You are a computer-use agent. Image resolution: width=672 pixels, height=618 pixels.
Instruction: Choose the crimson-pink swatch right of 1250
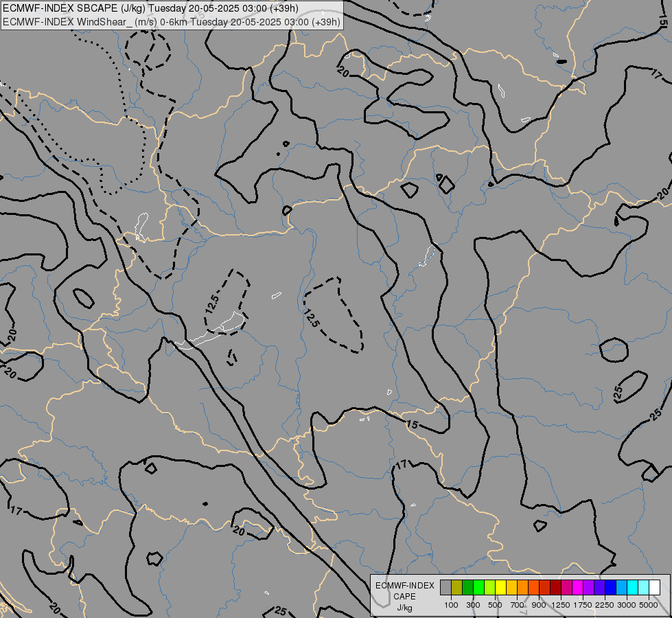[x=566, y=587]
